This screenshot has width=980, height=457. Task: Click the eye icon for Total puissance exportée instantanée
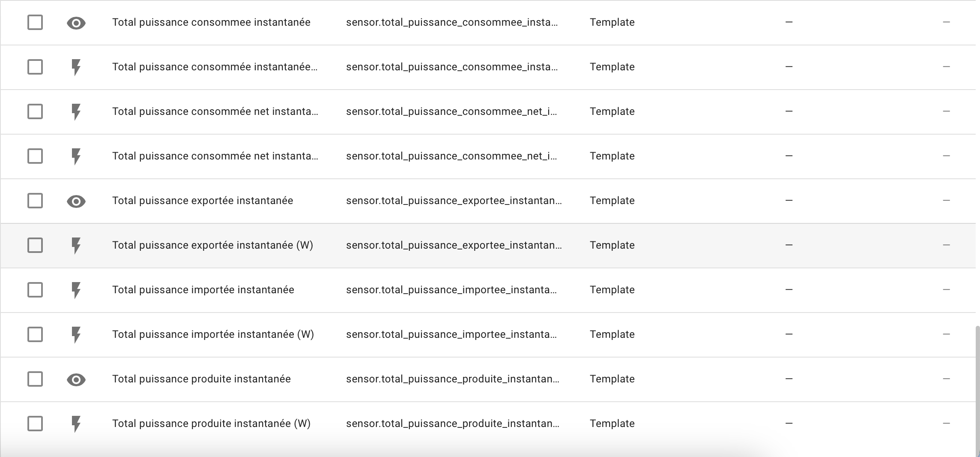tap(76, 201)
